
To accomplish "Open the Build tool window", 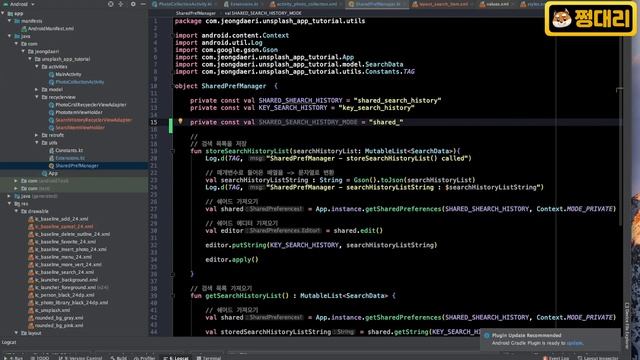I will 118,358.
